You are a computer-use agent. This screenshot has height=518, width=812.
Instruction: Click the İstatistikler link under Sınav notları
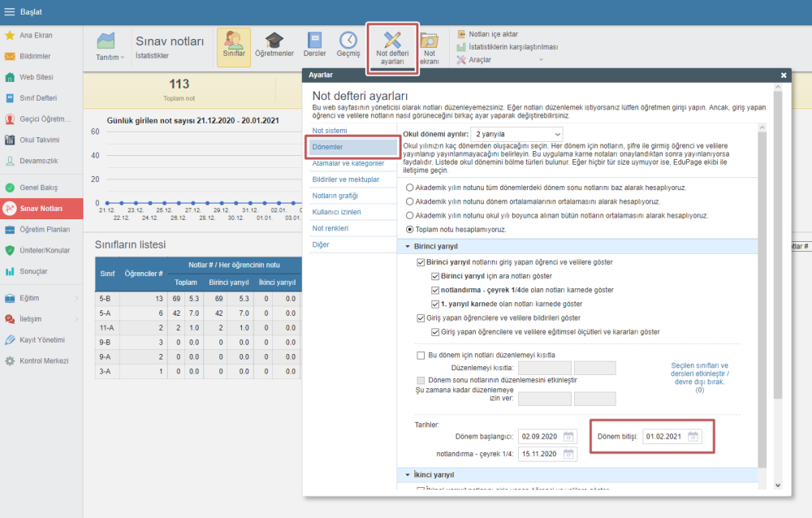click(x=152, y=55)
